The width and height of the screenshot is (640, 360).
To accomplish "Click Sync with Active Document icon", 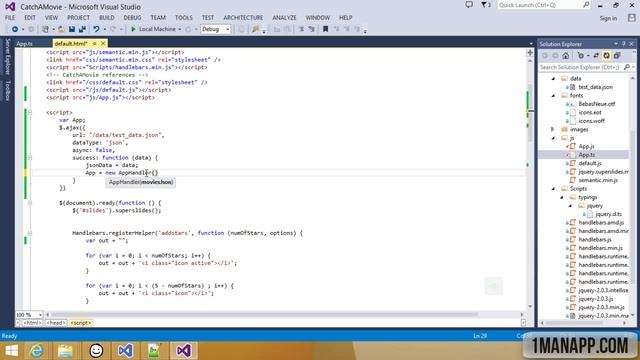I will tap(596, 56).
